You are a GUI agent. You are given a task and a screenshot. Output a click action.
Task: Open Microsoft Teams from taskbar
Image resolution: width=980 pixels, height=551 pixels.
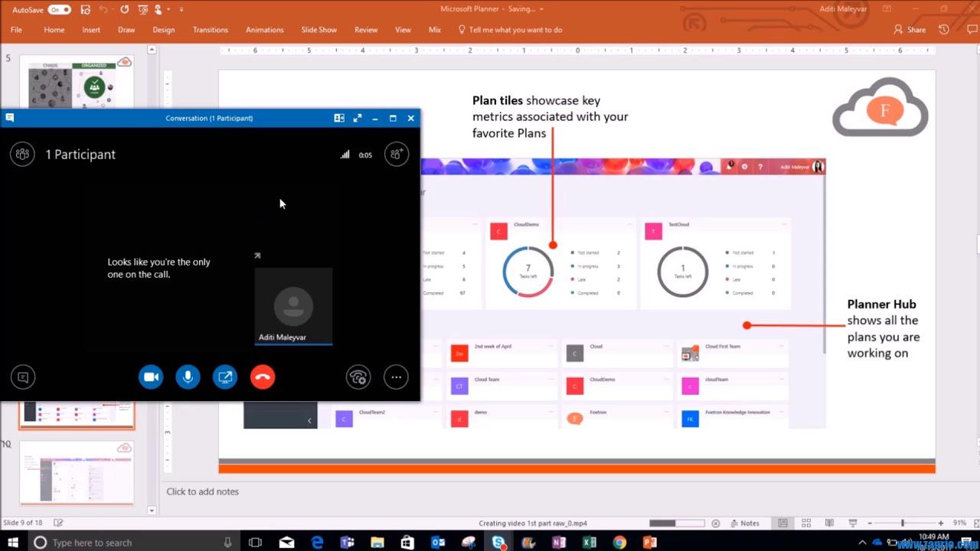pyautogui.click(x=347, y=543)
